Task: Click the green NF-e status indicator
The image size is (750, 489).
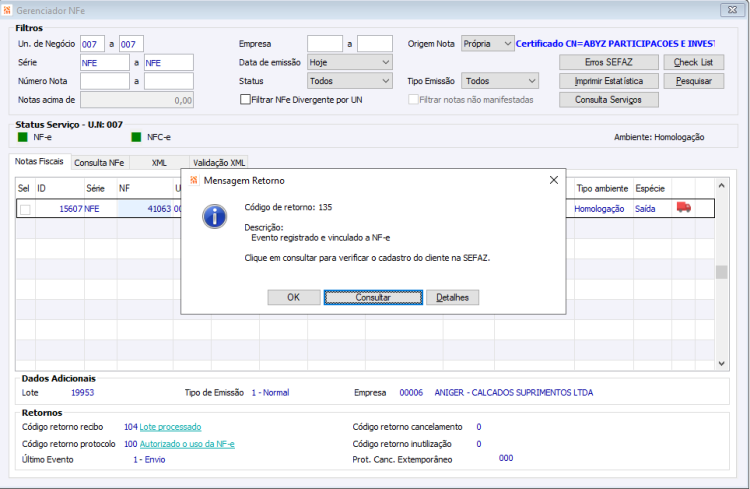Action: coord(22,137)
